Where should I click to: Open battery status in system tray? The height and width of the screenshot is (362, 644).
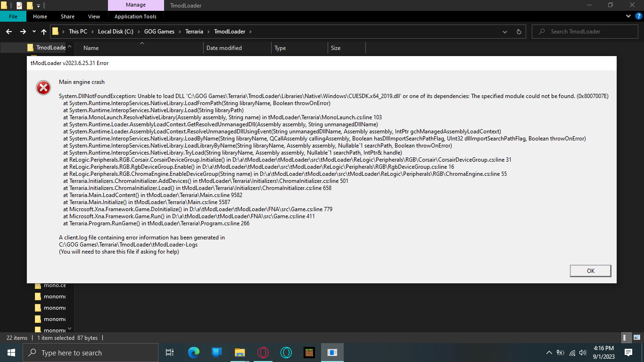(x=561, y=353)
